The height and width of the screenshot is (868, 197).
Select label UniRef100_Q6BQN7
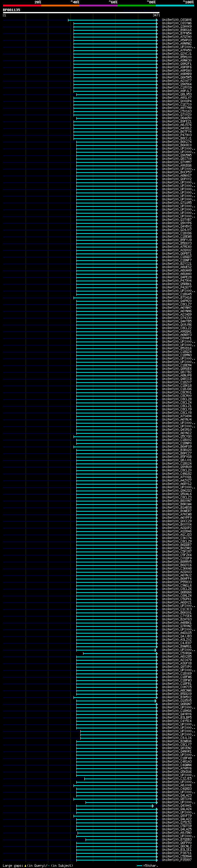176,704
